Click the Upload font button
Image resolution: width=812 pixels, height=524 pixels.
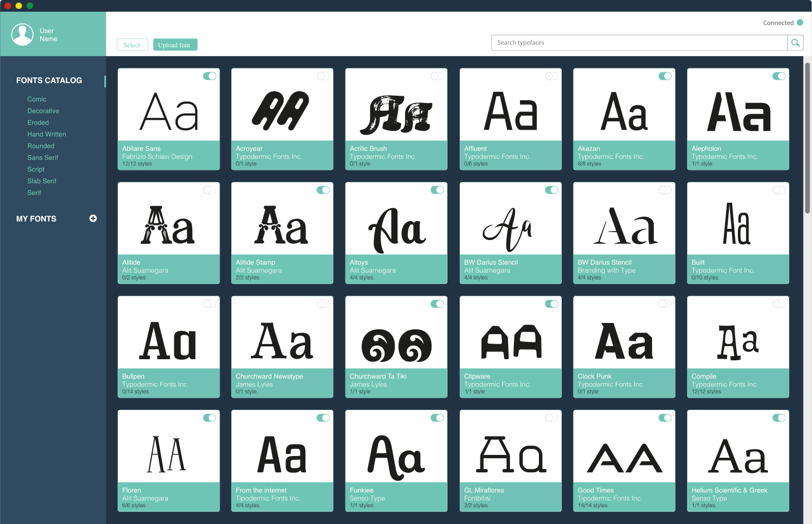175,45
